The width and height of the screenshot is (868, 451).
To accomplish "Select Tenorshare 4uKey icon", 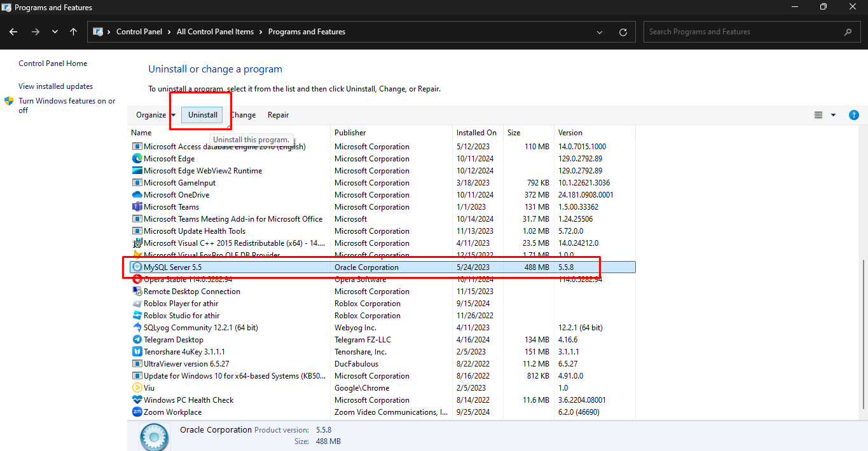I will coord(137,352).
